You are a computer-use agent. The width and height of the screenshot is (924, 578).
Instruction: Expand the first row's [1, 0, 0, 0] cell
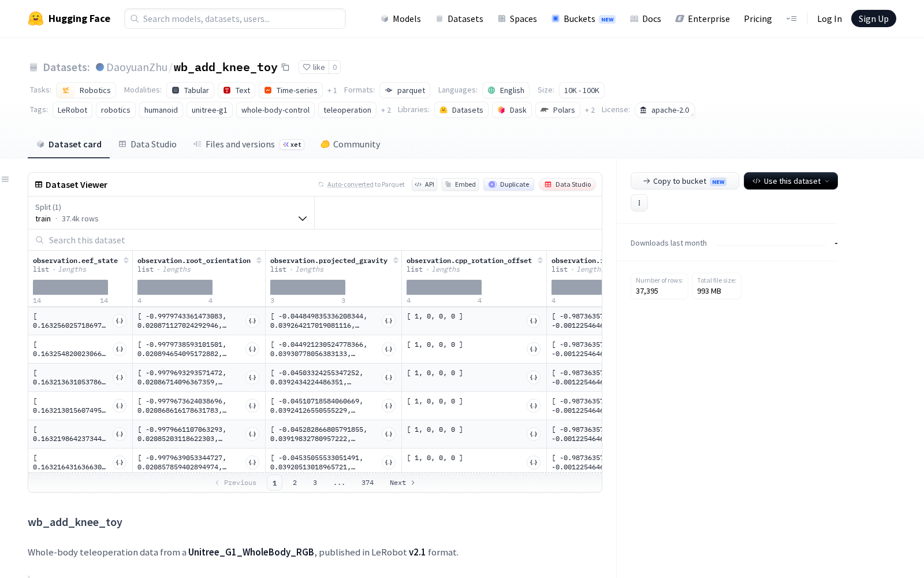click(x=534, y=321)
